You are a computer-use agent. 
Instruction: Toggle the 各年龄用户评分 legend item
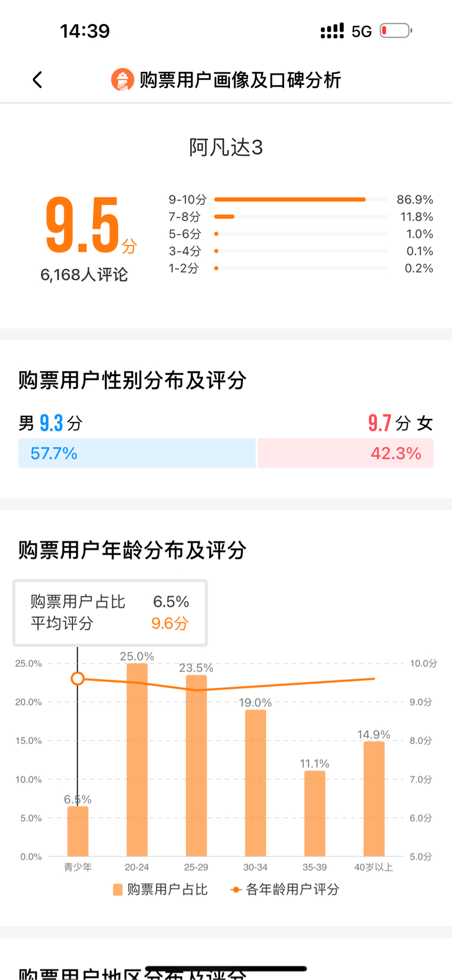click(284, 889)
